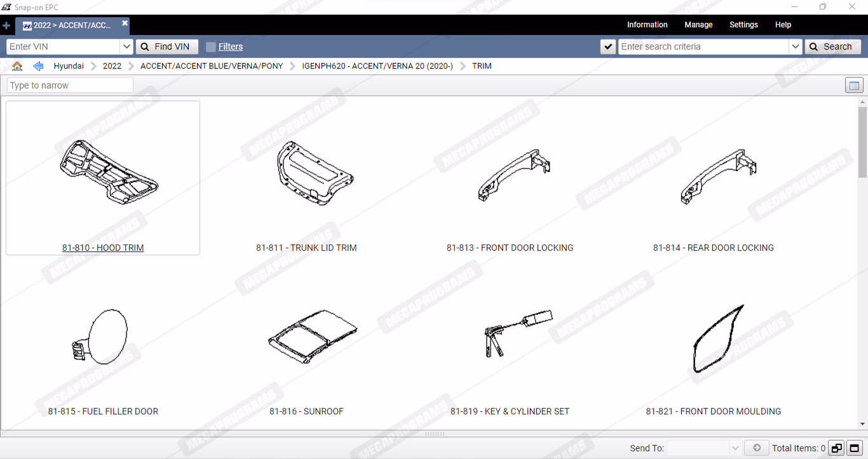Close the 2022 ACCENT tab

point(125,23)
